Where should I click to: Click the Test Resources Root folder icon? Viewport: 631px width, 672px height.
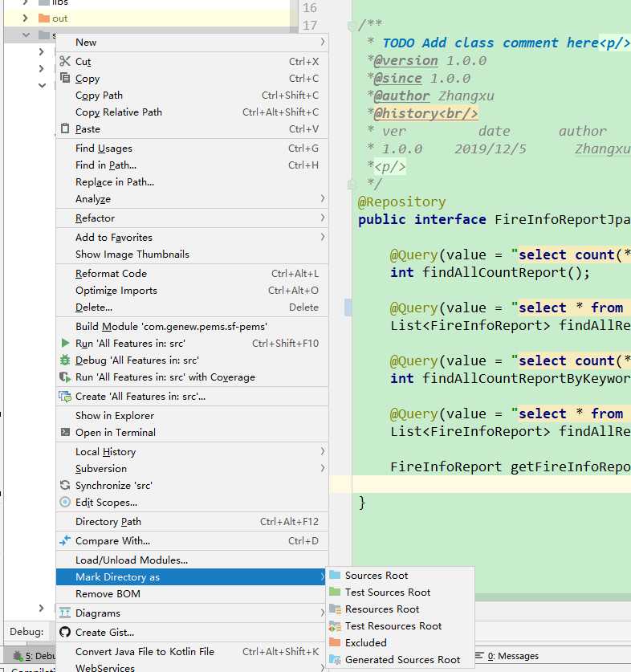click(x=335, y=625)
